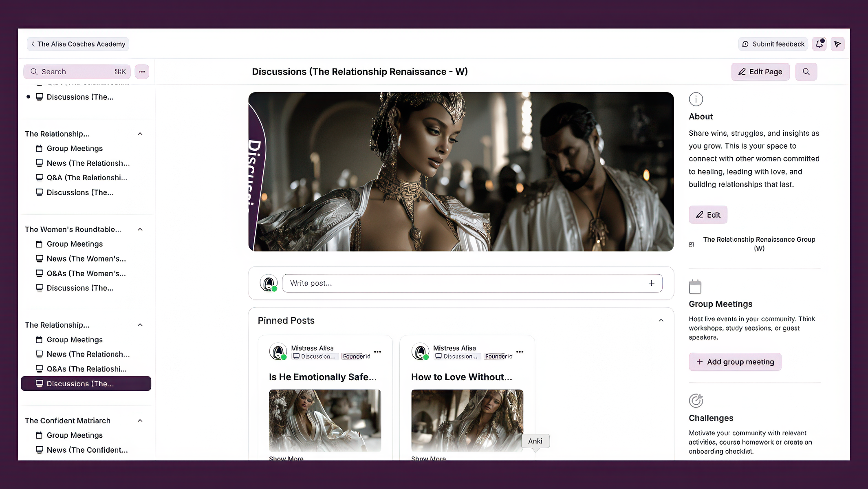This screenshot has width=868, height=489.
Task: Open the Is He Emotionally Safe post thumbnail
Action: (x=325, y=420)
